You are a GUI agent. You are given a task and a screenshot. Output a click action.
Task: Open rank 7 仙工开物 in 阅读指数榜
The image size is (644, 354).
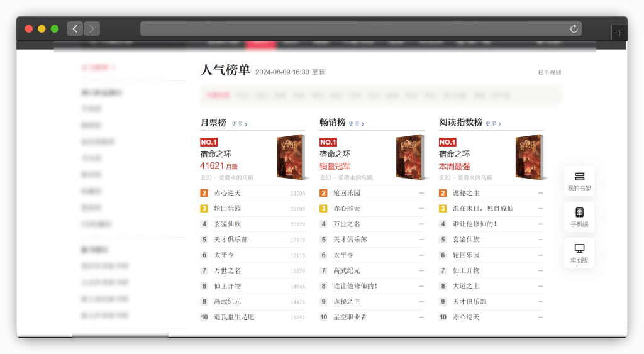[466, 270]
